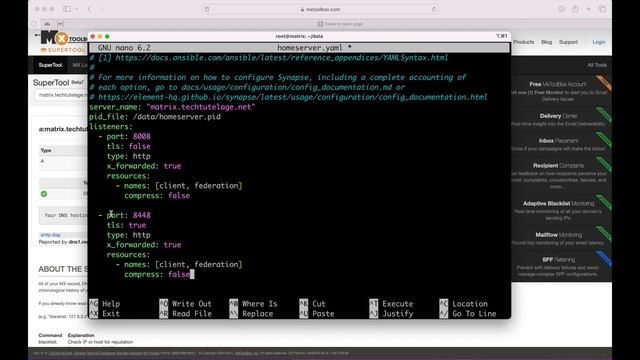Open Inbox Placement promo link
The image size is (640, 360).
558,141
